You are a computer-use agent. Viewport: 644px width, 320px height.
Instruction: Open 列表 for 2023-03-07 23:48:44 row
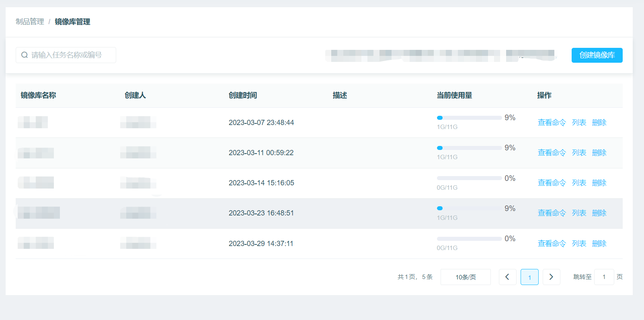579,123
